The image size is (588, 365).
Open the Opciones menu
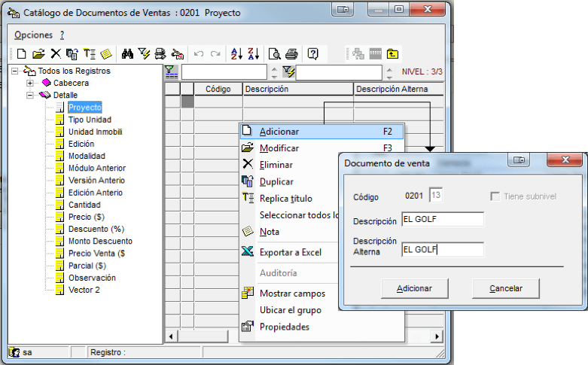tap(33, 35)
